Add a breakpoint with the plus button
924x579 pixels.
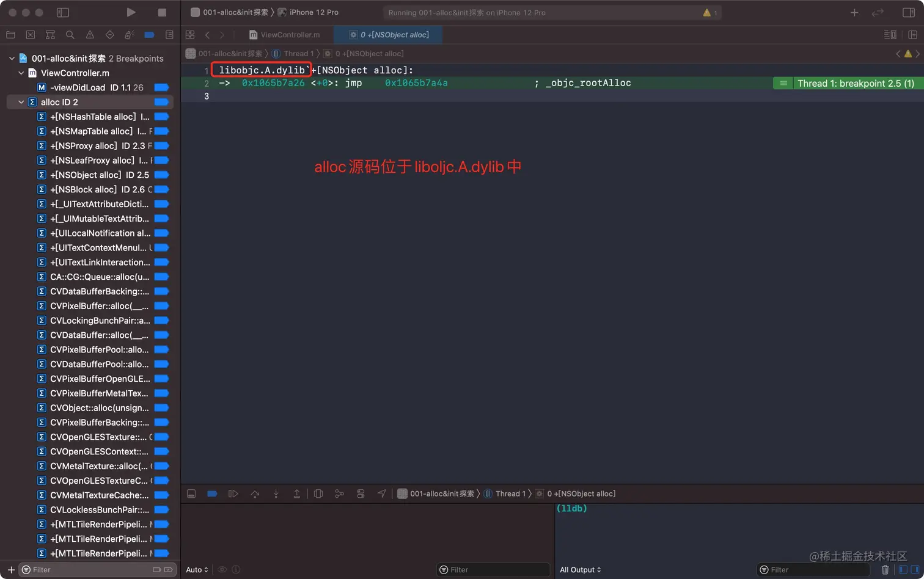click(x=11, y=570)
